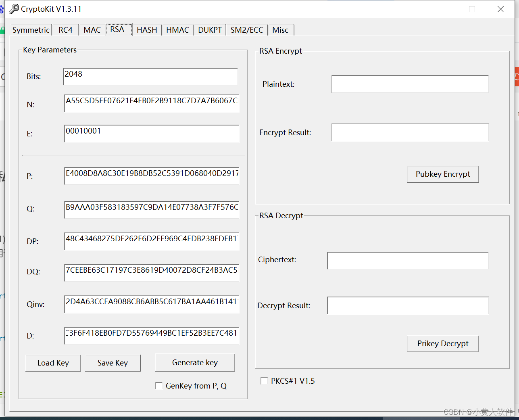Screen dimensions: 519x420
Task: Open the Symmetric tab
Action: 31,30
